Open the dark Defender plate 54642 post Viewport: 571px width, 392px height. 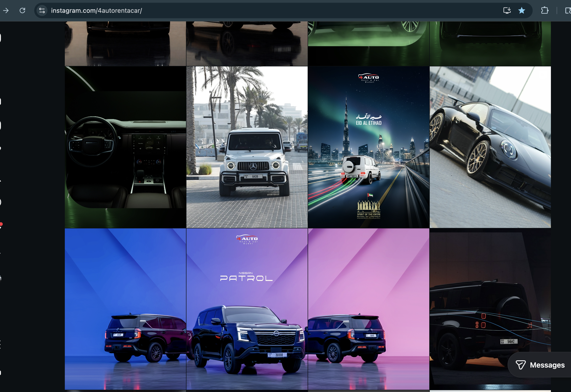(490, 309)
